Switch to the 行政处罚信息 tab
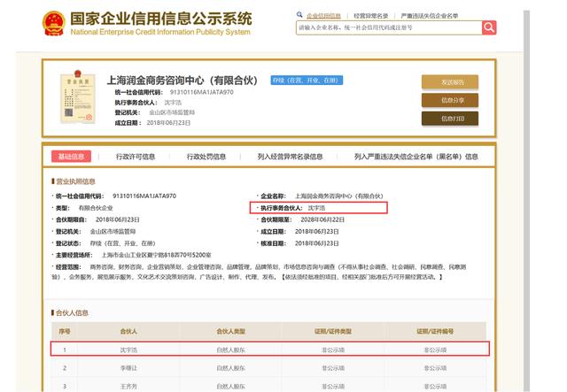Image resolution: width=567 pixels, height=392 pixels. click(x=206, y=157)
